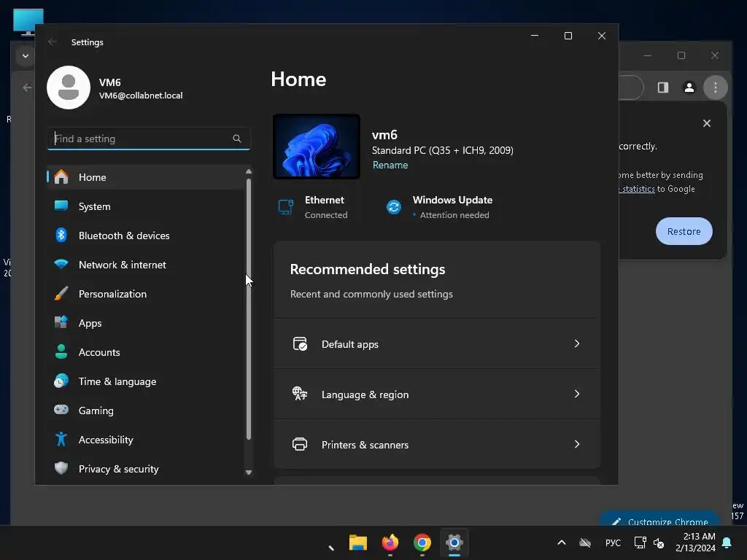Expand Language & region chevron

[577, 394]
